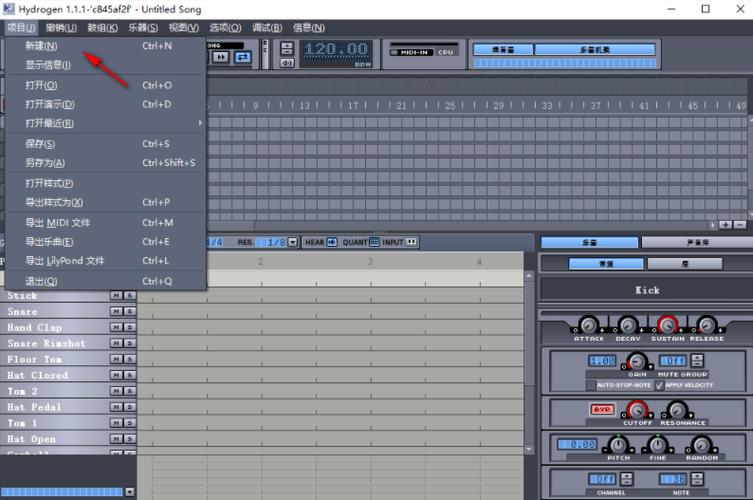
Task: Mute the Snare instrument
Action: point(116,311)
